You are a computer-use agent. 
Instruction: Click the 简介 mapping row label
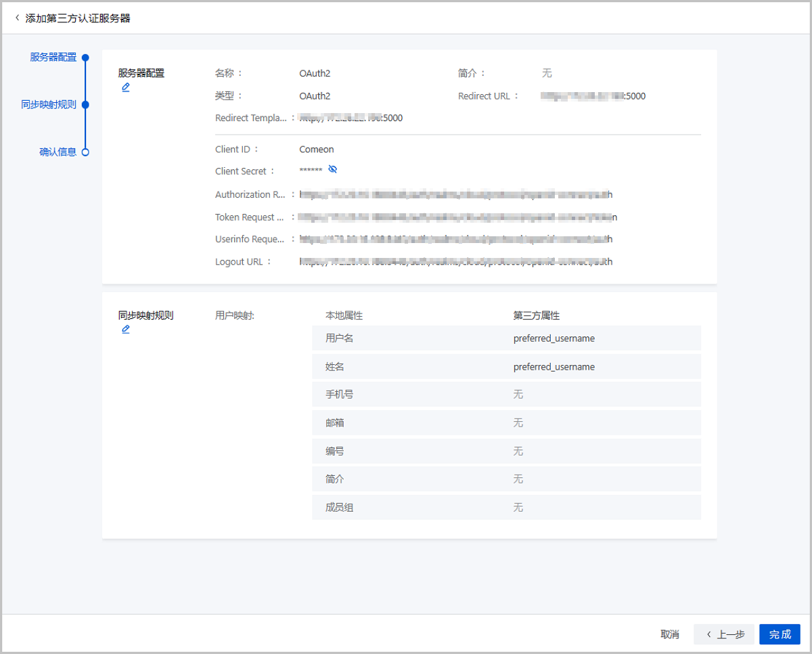(335, 479)
